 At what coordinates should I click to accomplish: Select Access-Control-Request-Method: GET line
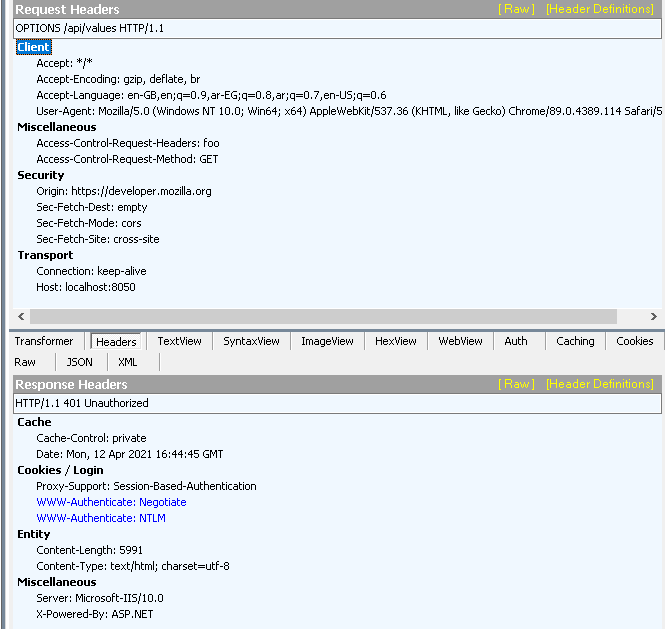[x=127, y=159]
